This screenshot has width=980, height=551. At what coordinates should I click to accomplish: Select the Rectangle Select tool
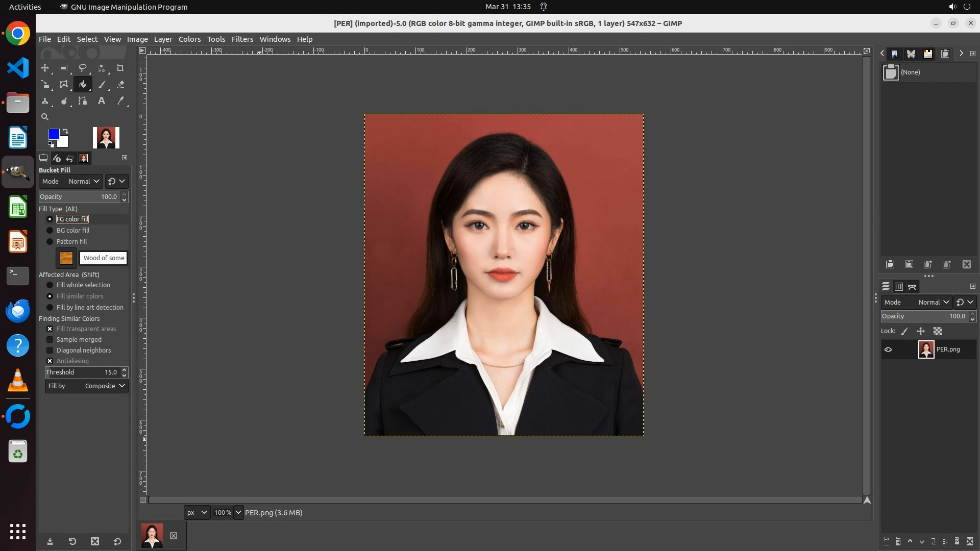64,68
